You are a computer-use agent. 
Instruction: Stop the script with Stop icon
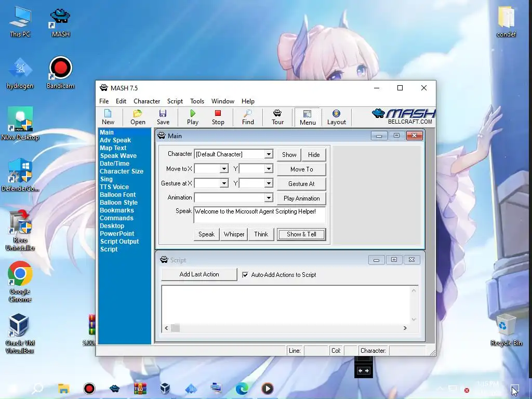point(218,117)
